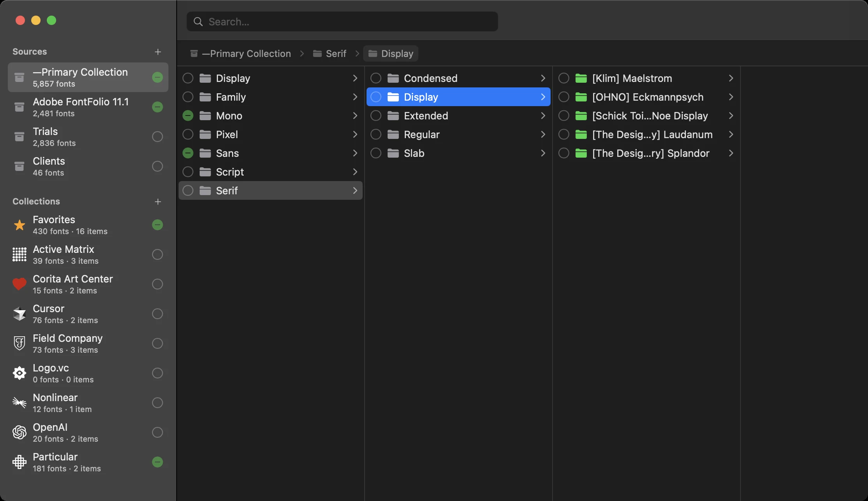The image size is (868, 501).
Task: Activate the Condensed folder fonts
Action: coord(376,78)
